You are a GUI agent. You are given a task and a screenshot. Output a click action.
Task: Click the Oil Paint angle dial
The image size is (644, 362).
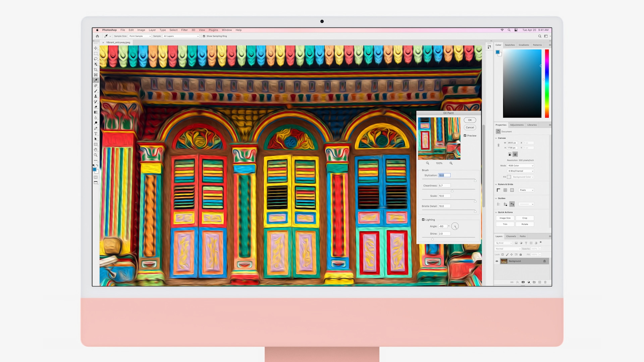click(x=455, y=226)
